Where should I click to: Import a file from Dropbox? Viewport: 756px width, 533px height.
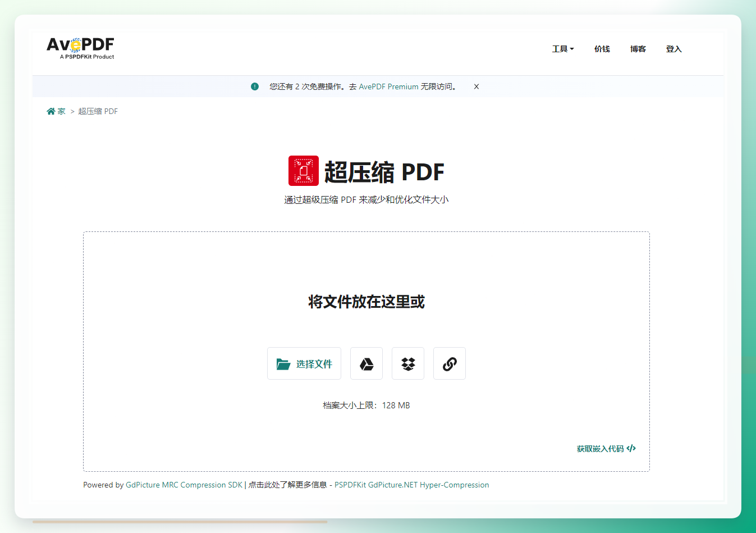click(408, 363)
